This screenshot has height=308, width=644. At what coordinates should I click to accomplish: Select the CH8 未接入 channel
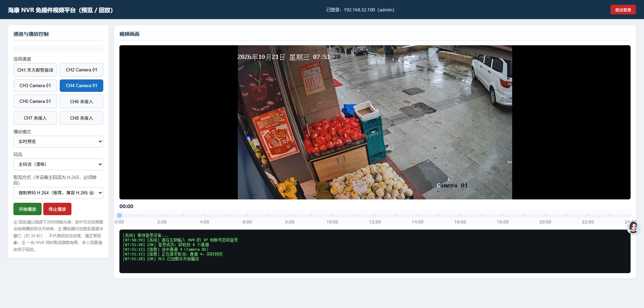coord(82,118)
